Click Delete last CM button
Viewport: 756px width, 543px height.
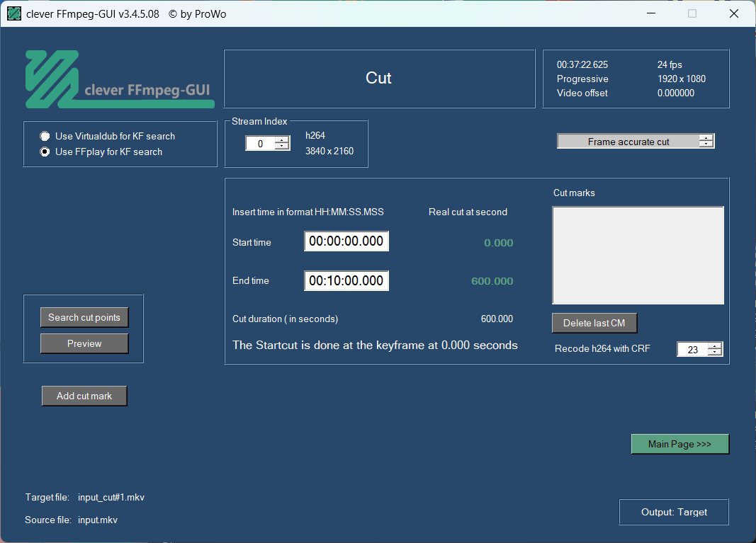click(594, 324)
